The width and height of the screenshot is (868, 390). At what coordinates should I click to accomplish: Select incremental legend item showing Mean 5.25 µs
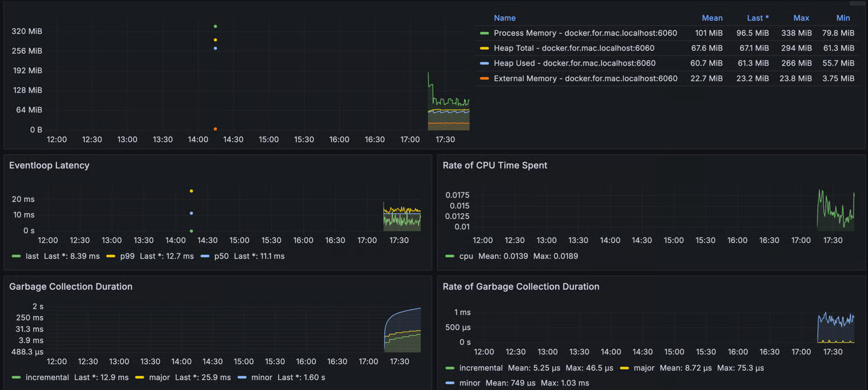pyautogui.click(x=481, y=368)
